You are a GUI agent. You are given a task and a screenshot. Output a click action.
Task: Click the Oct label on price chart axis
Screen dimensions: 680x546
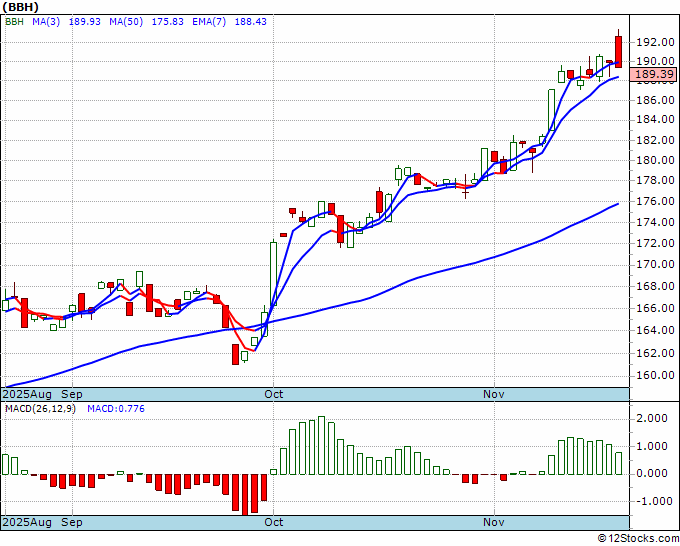pos(274,394)
